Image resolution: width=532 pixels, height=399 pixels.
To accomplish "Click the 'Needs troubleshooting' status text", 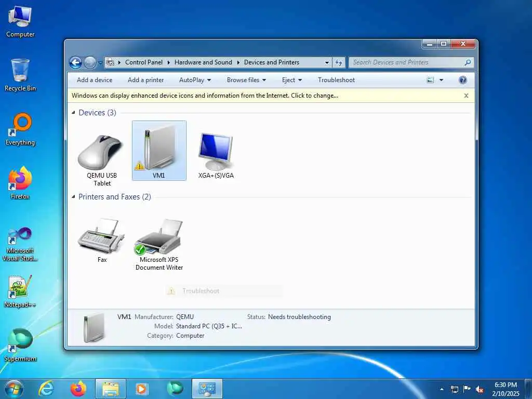I will (299, 317).
